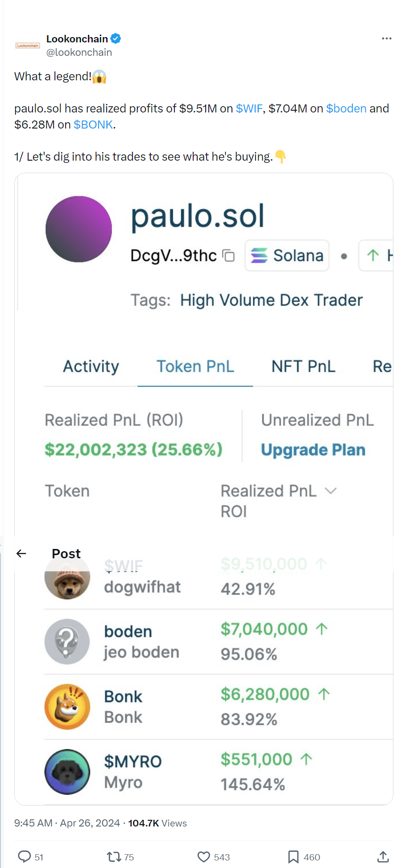Bookmark this post
Screen dimensions: 397x868
pos(293,856)
